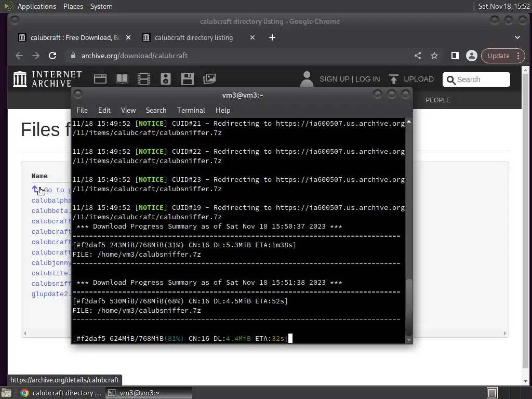Image resolution: width=532 pixels, height=399 pixels.
Task: Switch to vm3@vm3 terminal in taskbar
Action: click(x=149, y=393)
